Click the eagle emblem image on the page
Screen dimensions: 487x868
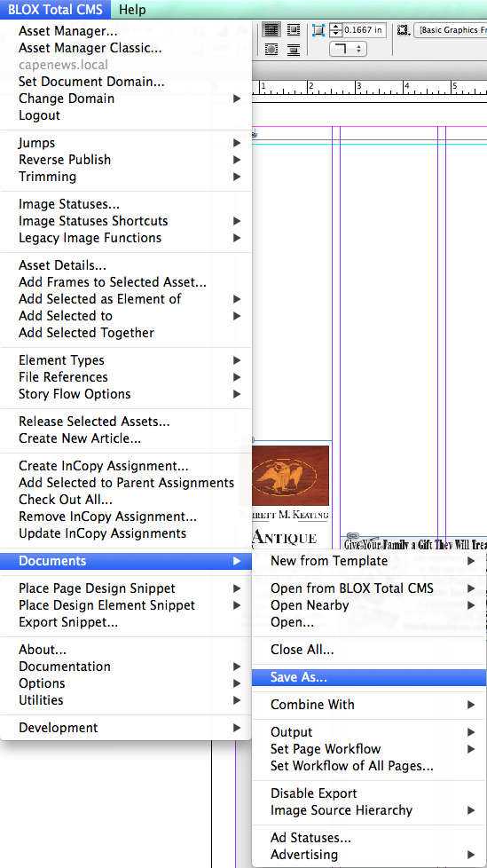coord(290,476)
